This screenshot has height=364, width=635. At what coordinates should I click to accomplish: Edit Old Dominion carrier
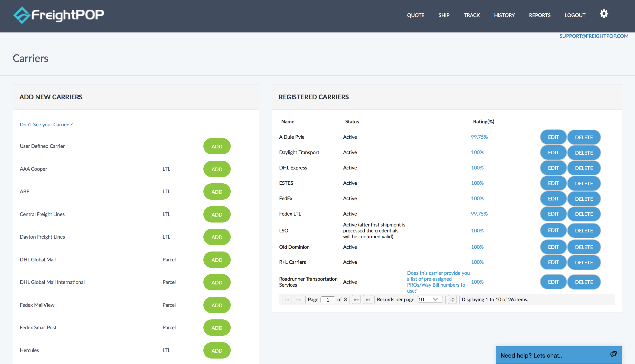click(x=553, y=247)
